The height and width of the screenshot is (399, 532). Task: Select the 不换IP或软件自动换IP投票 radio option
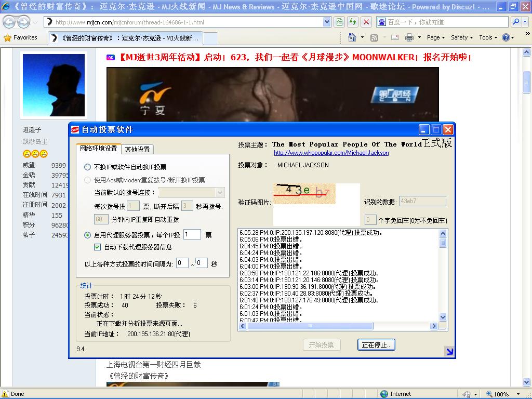click(88, 167)
